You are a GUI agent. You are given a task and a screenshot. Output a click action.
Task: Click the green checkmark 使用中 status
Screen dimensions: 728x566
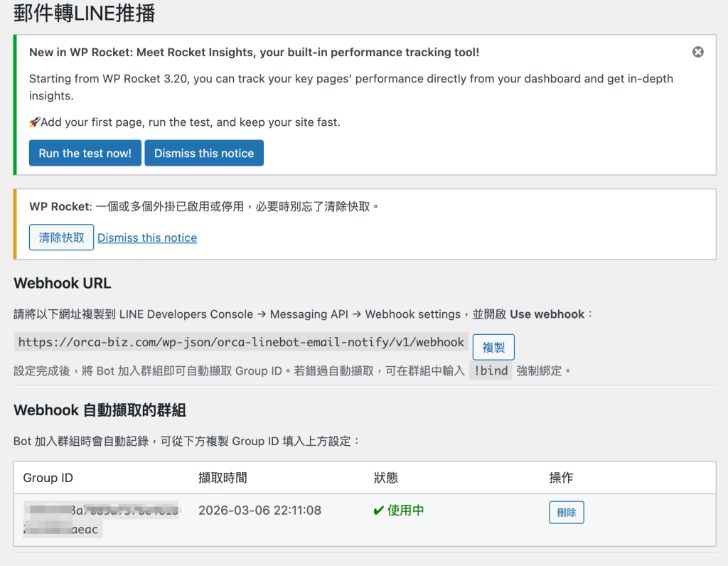(399, 511)
